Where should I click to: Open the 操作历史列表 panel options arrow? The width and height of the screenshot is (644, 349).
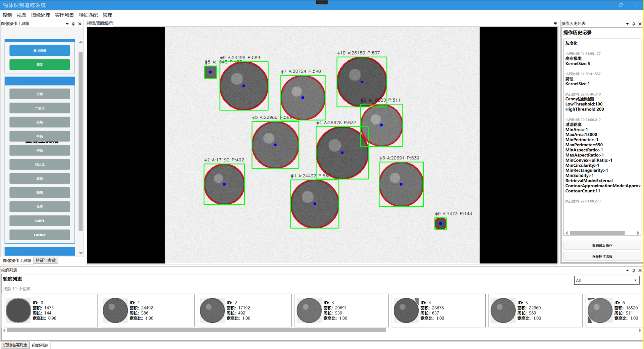627,24
